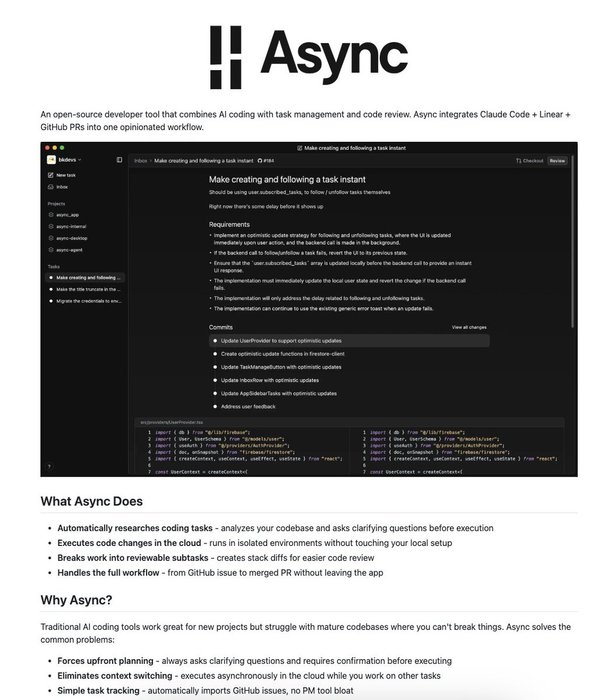
Task: Create a New task from the sidebar
Action: click(x=62, y=175)
